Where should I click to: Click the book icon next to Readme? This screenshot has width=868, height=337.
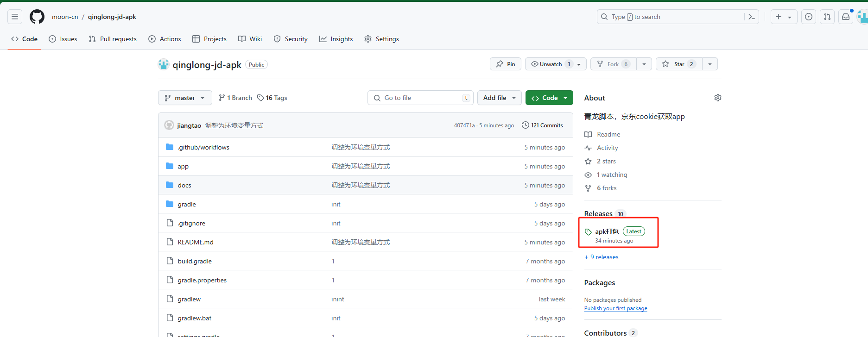[588, 134]
